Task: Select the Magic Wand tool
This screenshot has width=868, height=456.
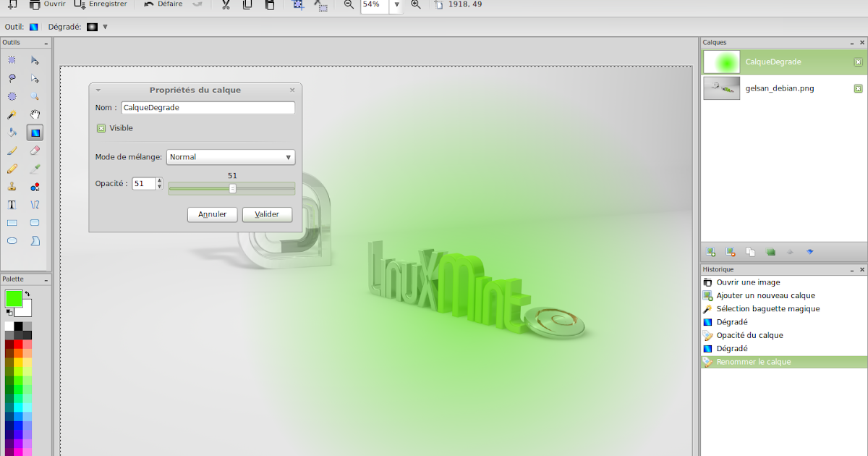Action: pos(11,114)
